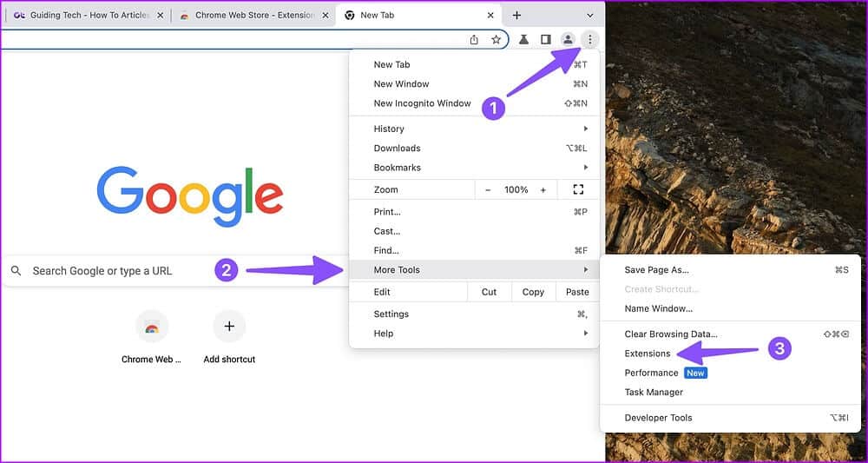This screenshot has height=463, width=868.
Task: Select Find… in the menu
Action: [475, 250]
